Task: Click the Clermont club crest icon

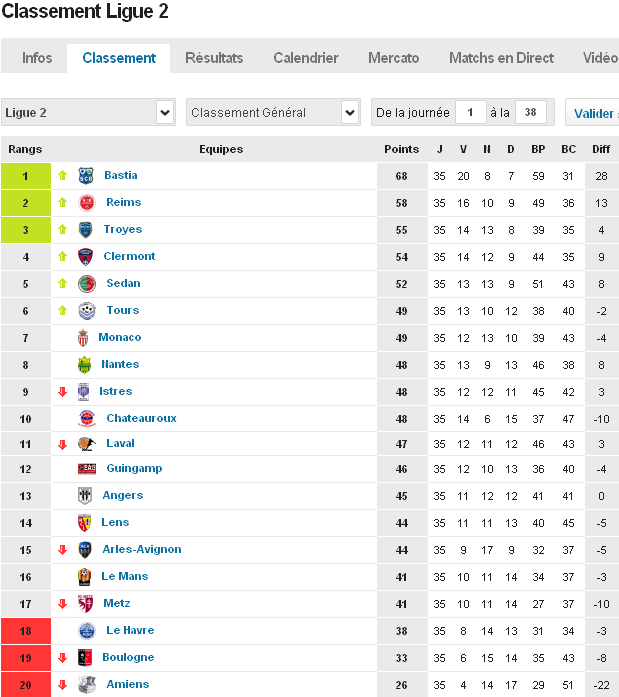Action: (86, 257)
